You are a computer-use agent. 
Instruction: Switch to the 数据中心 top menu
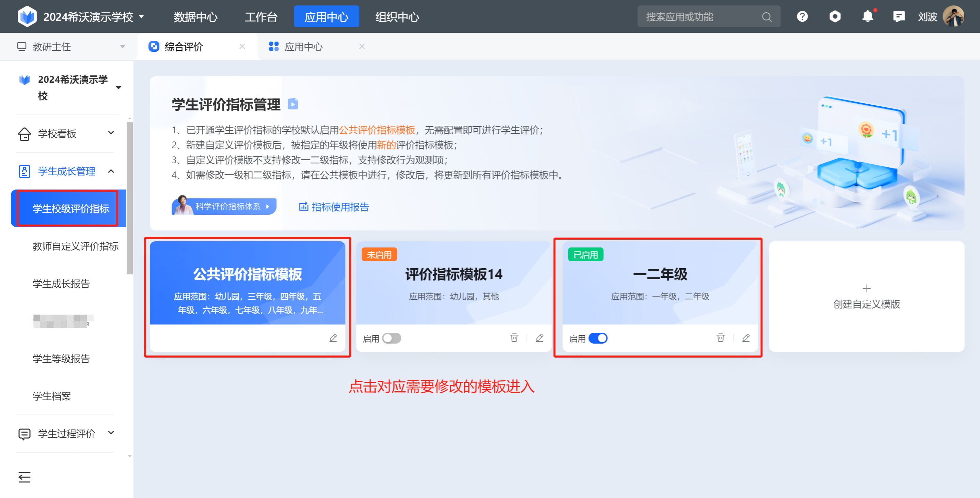tap(195, 17)
